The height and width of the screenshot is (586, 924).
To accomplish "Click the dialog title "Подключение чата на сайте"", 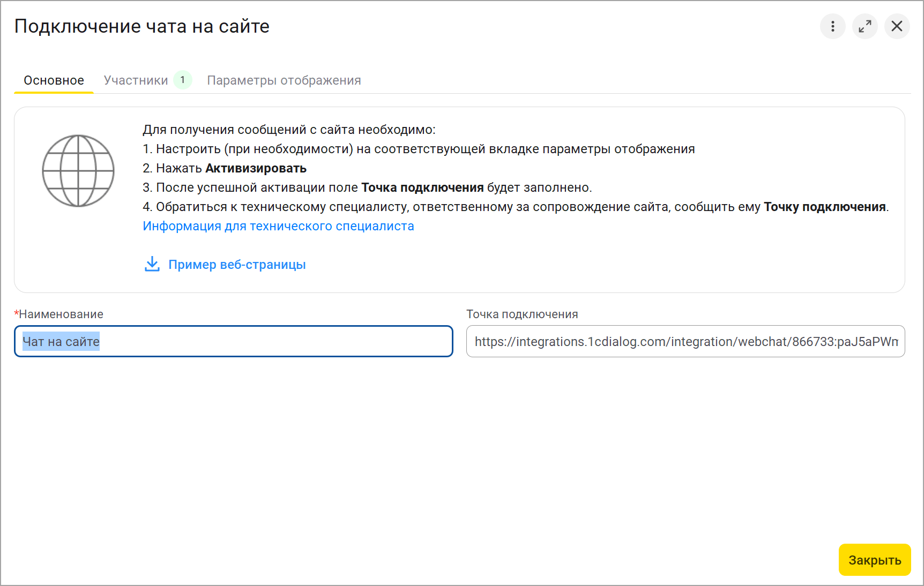I will pyautogui.click(x=141, y=26).
